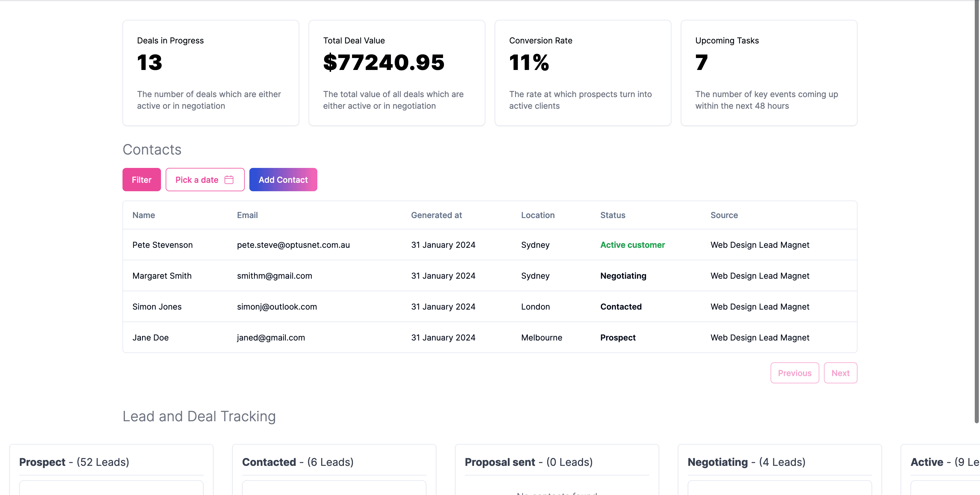Viewport: 980px width, 495px height.
Task: Click the Add Contact button
Action: (283, 180)
